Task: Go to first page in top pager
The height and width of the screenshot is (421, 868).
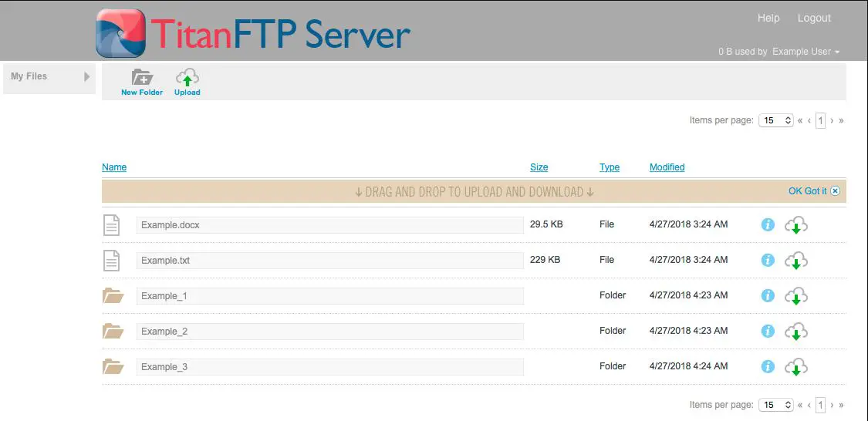Action: [x=800, y=120]
